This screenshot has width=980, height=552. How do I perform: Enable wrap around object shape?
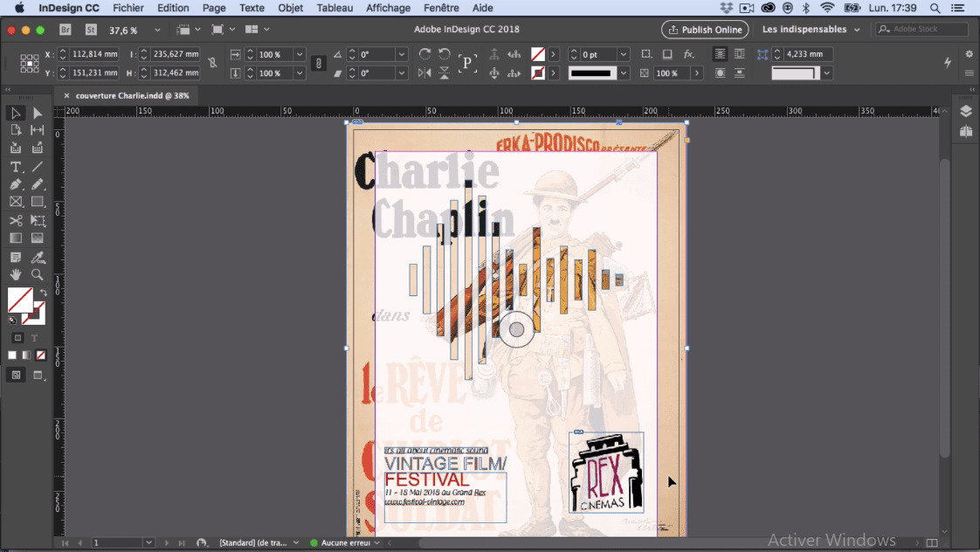pyautogui.click(x=720, y=73)
